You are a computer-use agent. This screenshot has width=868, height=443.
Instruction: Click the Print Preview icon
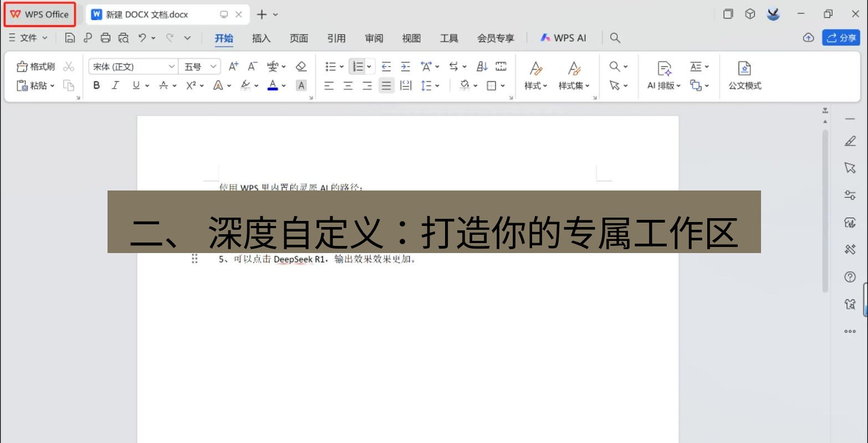(x=124, y=38)
